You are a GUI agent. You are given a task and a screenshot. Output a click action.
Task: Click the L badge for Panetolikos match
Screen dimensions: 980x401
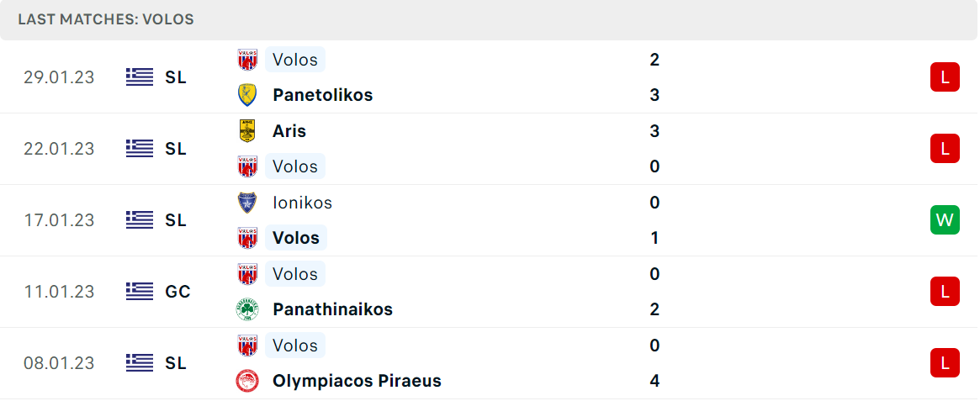945,77
